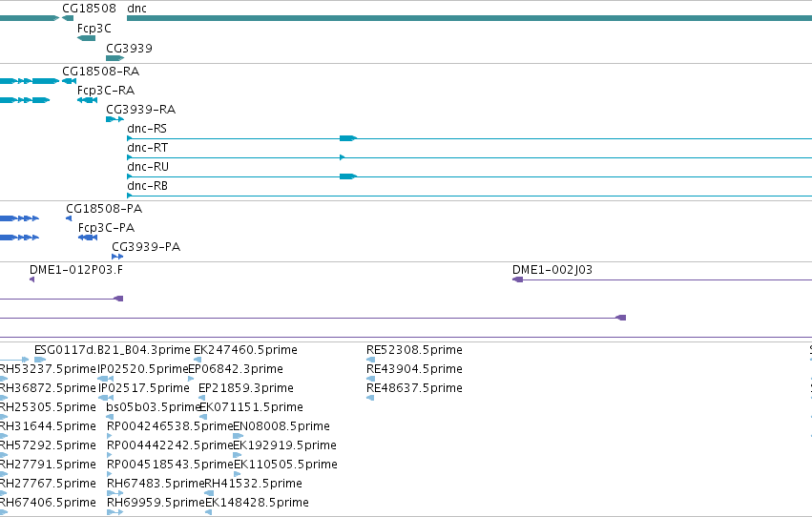The width and height of the screenshot is (812, 517).
Task: Select the DME1-012P03.F purple glyph
Action: pos(32,279)
